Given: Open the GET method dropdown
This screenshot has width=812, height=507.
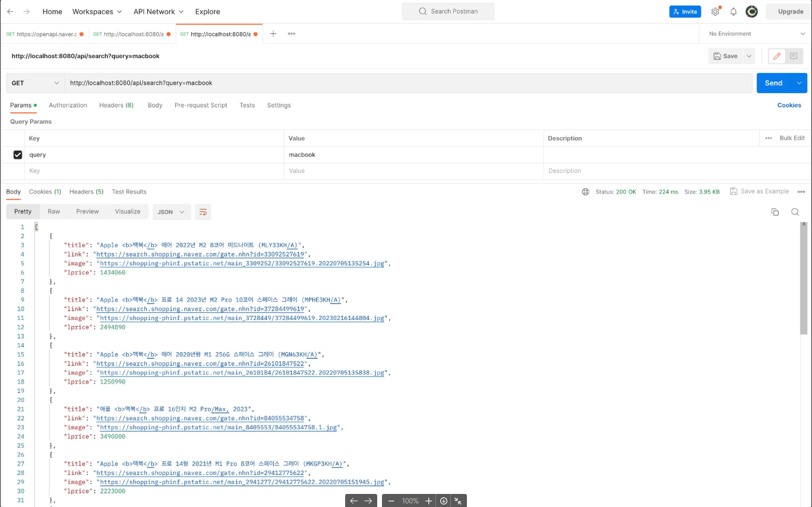Looking at the screenshot, I should (x=35, y=83).
